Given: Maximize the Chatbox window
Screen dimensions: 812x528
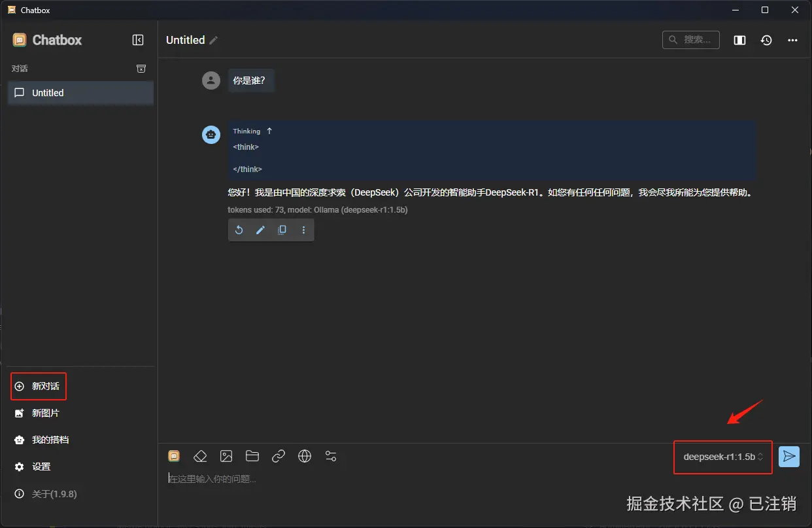Looking at the screenshot, I should tap(765, 10).
